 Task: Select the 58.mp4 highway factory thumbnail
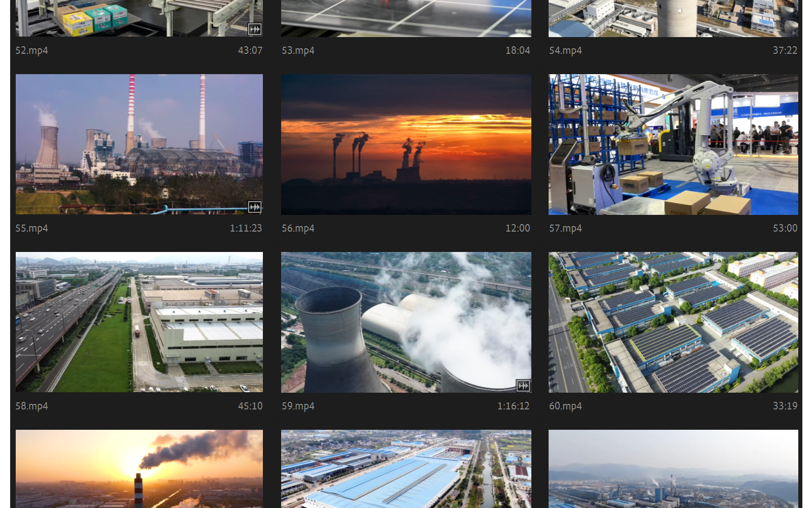[139, 322]
